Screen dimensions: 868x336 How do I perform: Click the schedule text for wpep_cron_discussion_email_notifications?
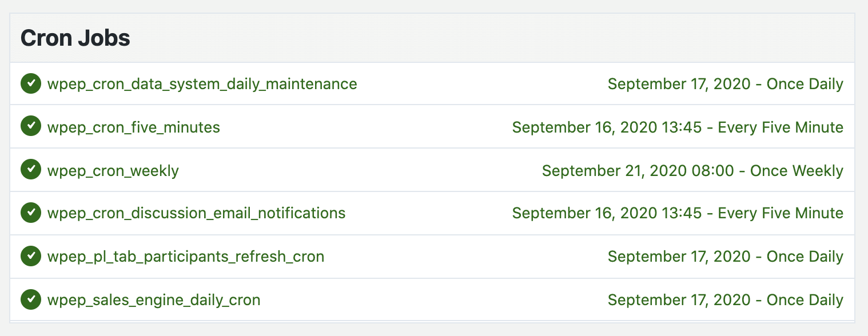pyautogui.click(x=678, y=213)
